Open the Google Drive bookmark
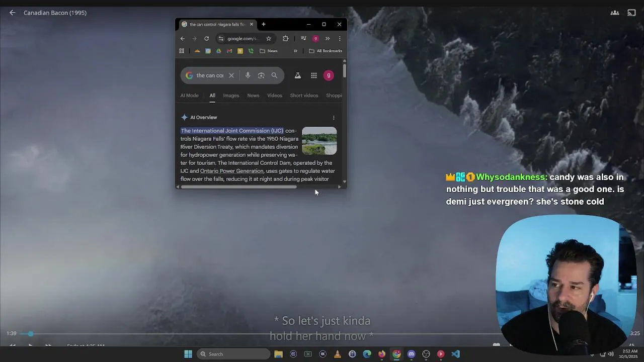The height and width of the screenshot is (362, 644). 218,51
